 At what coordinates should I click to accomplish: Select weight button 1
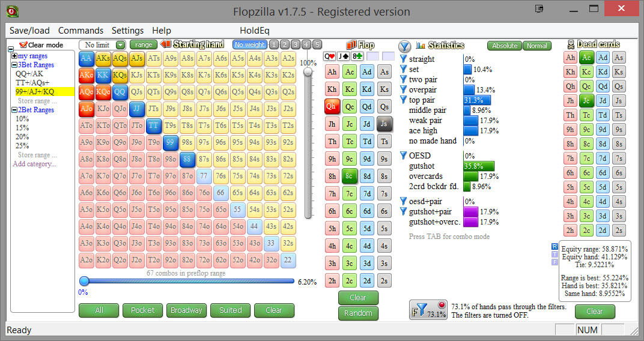coord(274,45)
